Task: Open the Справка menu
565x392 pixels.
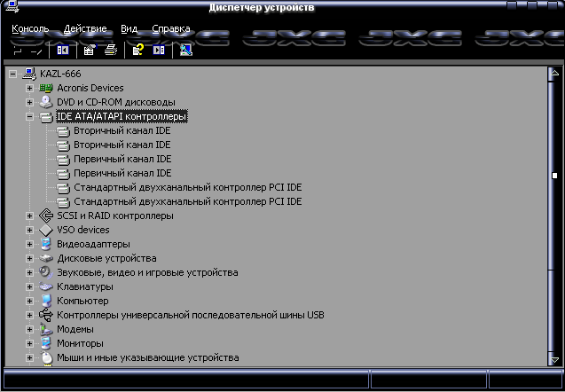Action: (x=171, y=28)
